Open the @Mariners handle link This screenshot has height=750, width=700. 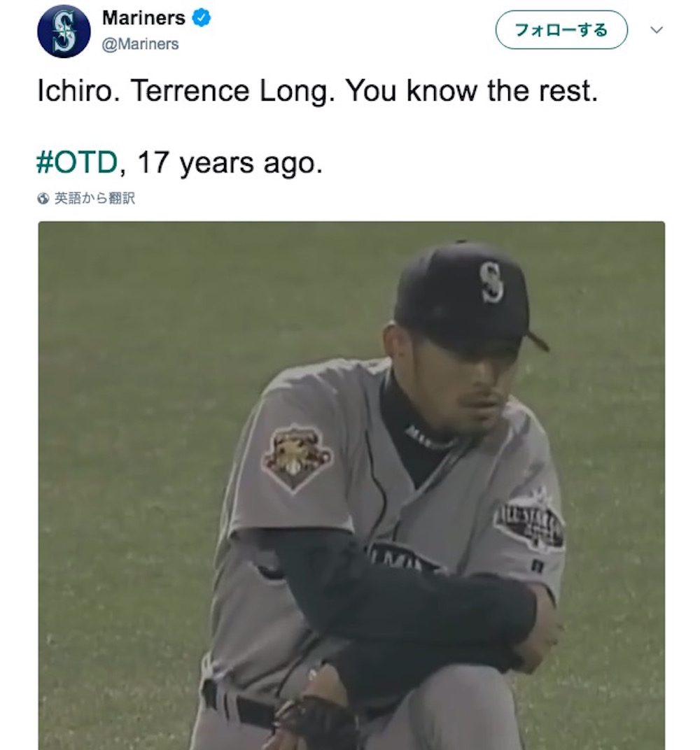click(140, 44)
